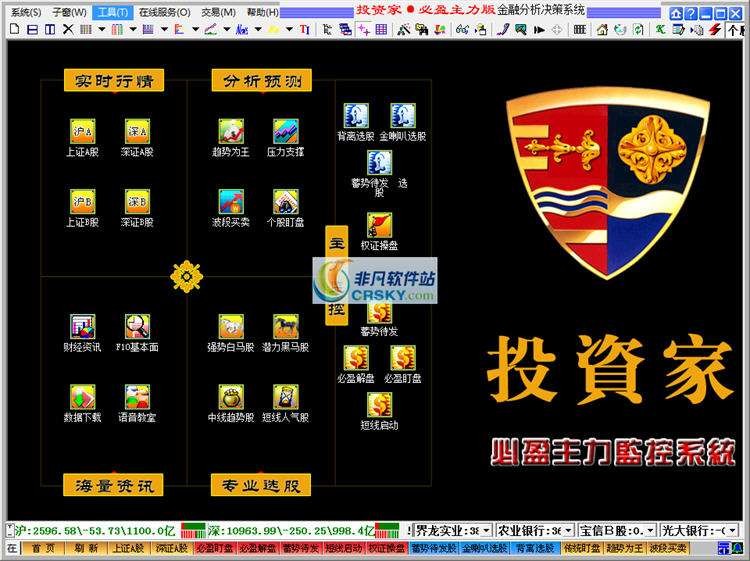Image resolution: width=750 pixels, height=561 pixels.
Task: Open 蓄势待发选股 icon
Action: [x=379, y=162]
